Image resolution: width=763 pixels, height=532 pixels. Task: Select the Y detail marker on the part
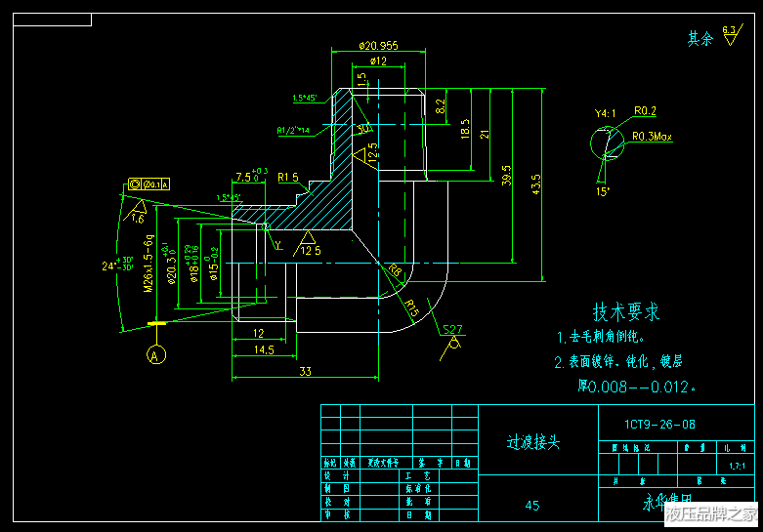(276, 243)
